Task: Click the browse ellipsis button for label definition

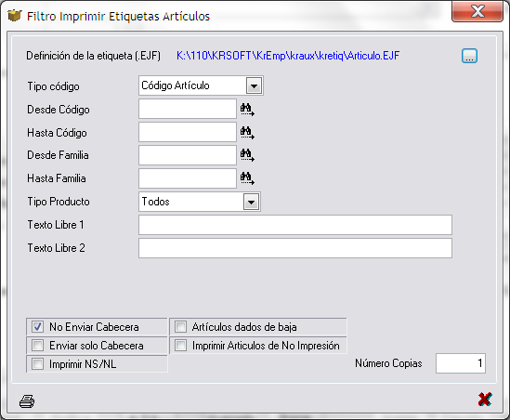Action: 469,56
